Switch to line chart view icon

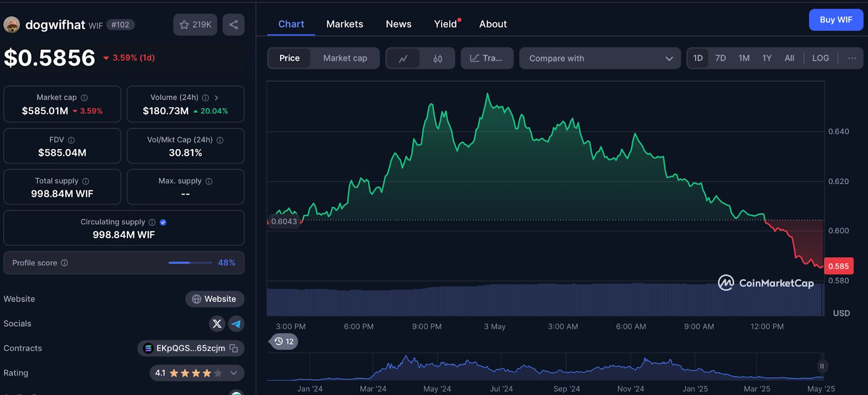pyautogui.click(x=403, y=59)
